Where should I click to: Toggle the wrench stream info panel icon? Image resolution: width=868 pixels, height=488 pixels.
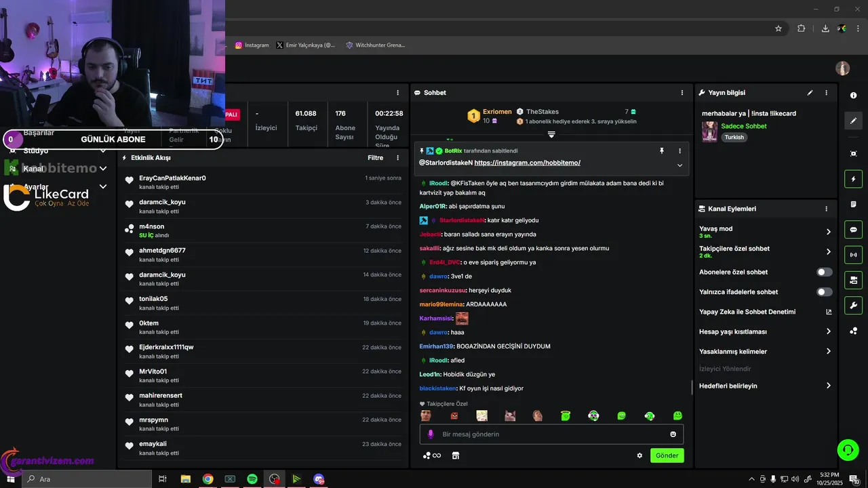point(853,305)
